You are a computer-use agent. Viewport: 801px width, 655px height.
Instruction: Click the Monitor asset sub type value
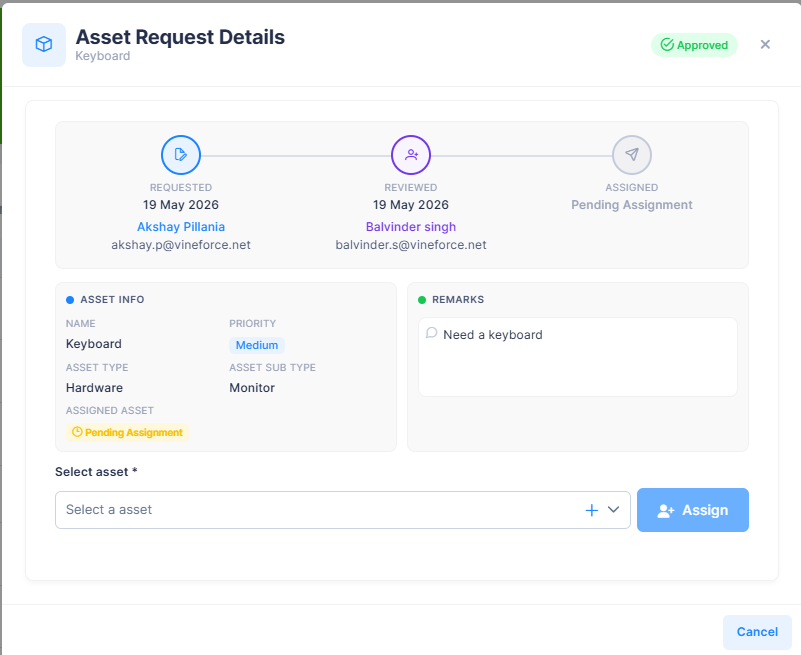tap(252, 388)
